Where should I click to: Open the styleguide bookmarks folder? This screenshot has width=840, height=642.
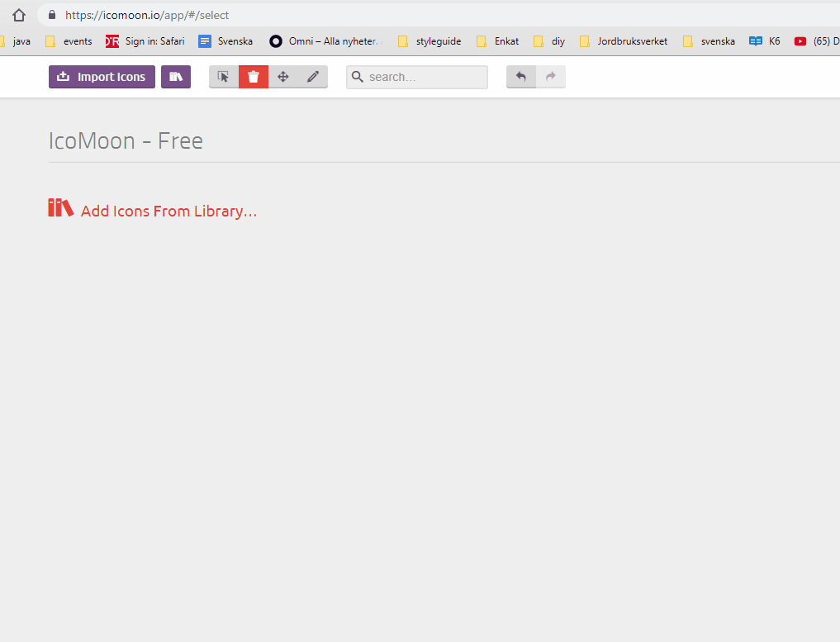coord(429,41)
